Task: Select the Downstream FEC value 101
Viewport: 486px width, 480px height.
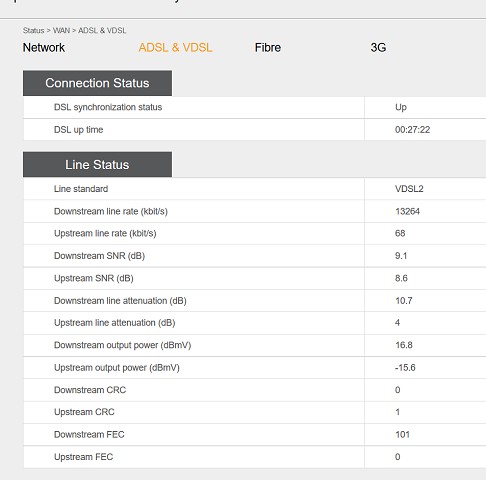Action: tap(402, 435)
